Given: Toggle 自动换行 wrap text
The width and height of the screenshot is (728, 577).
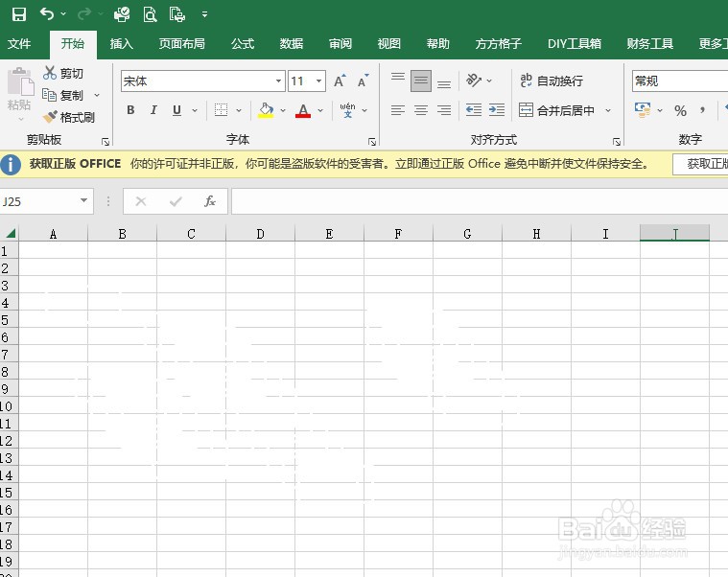Looking at the screenshot, I should tap(552, 81).
